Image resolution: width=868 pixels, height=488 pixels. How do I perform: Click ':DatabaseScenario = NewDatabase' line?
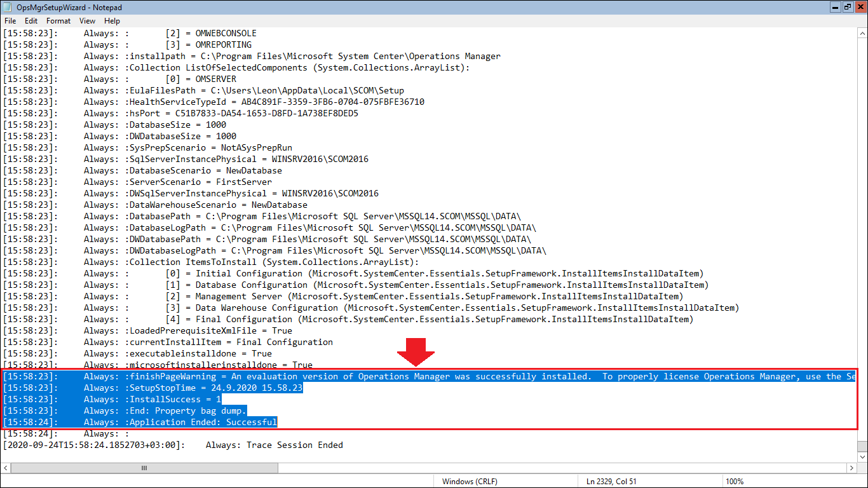[142, 170]
